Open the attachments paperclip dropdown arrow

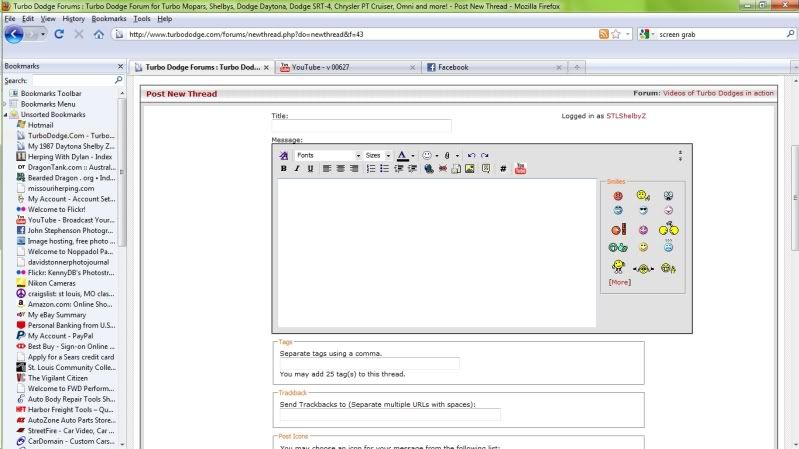(457, 156)
